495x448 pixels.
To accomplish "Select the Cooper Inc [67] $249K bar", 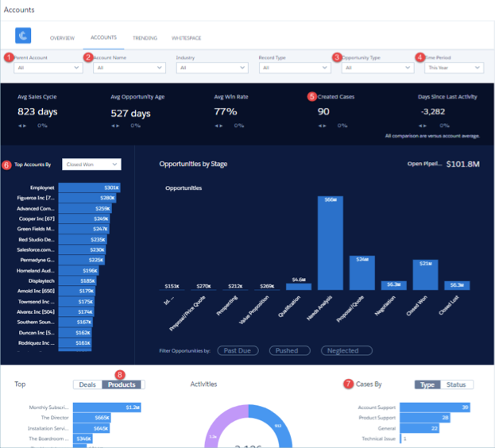I will click(x=84, y=218).
